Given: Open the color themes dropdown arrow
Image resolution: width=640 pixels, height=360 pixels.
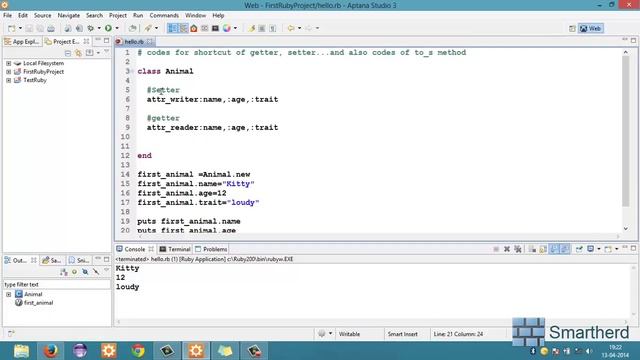Looking at the screenshot, I should click(x=235, y=28).
